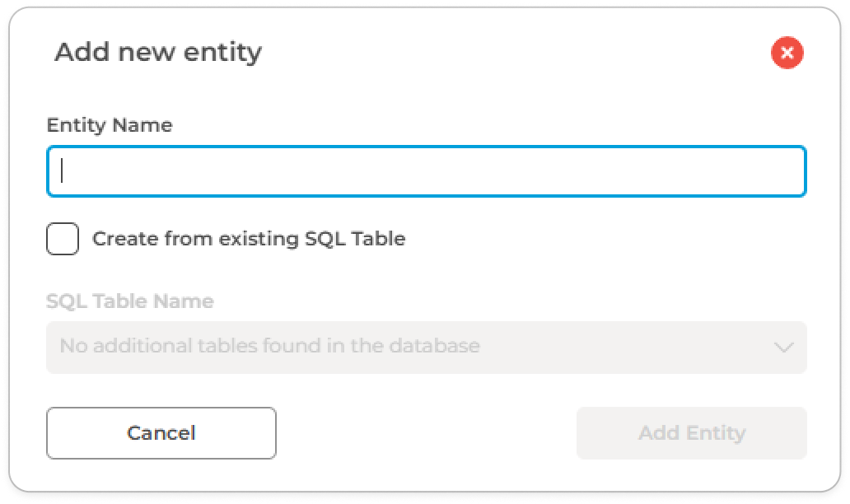Dismiss dialog using the top-right close icon
Image resolution: width=850 pixels, height=504 pixels.
coord(787,54)
